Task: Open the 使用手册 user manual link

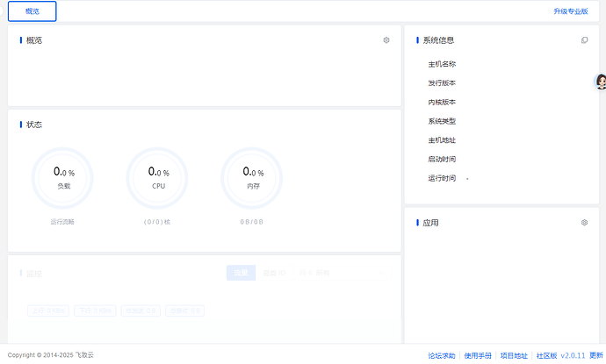Action: click(478, 355)
